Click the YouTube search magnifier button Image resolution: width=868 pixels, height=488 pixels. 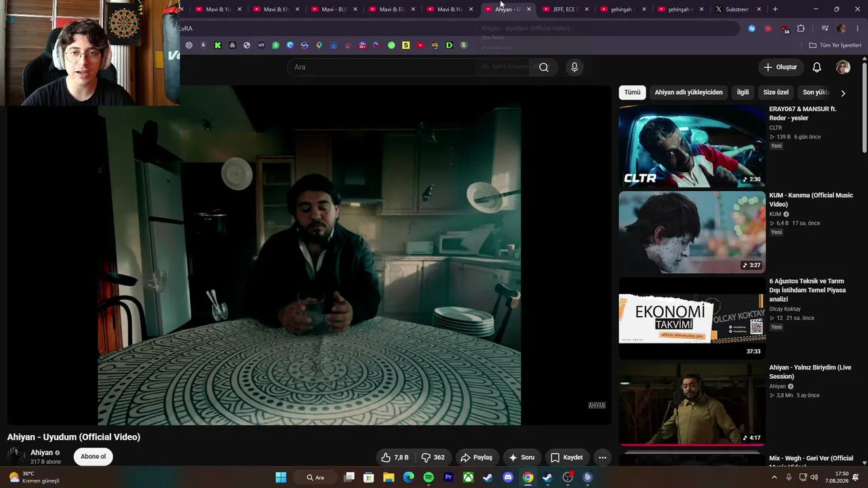pyautogui.click(x=543, y=67)
